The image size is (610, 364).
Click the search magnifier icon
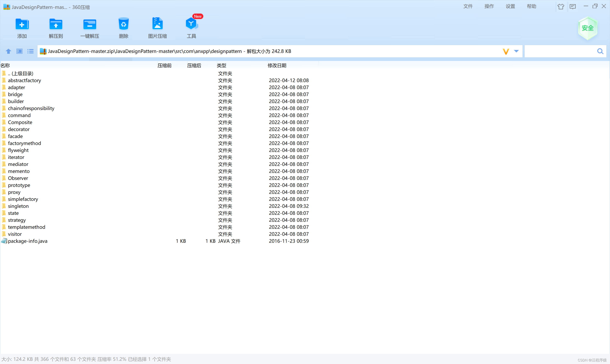point(600,51)
